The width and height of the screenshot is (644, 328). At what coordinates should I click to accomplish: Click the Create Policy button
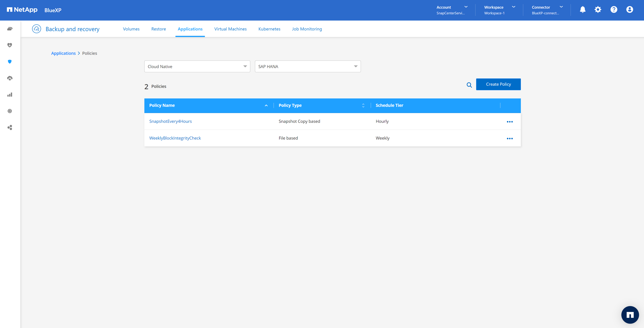pyautogui.click(x=498, y=84)
